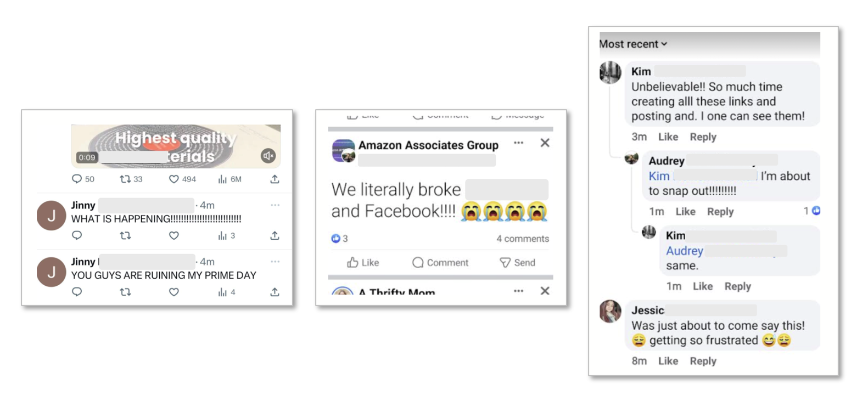Comment on the Amazon Associates Group post
The image size is (868, 407).
tap(440, 262)
